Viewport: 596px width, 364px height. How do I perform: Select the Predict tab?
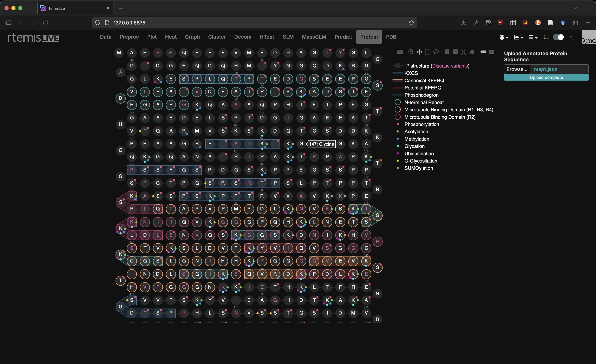pos(343,37)
